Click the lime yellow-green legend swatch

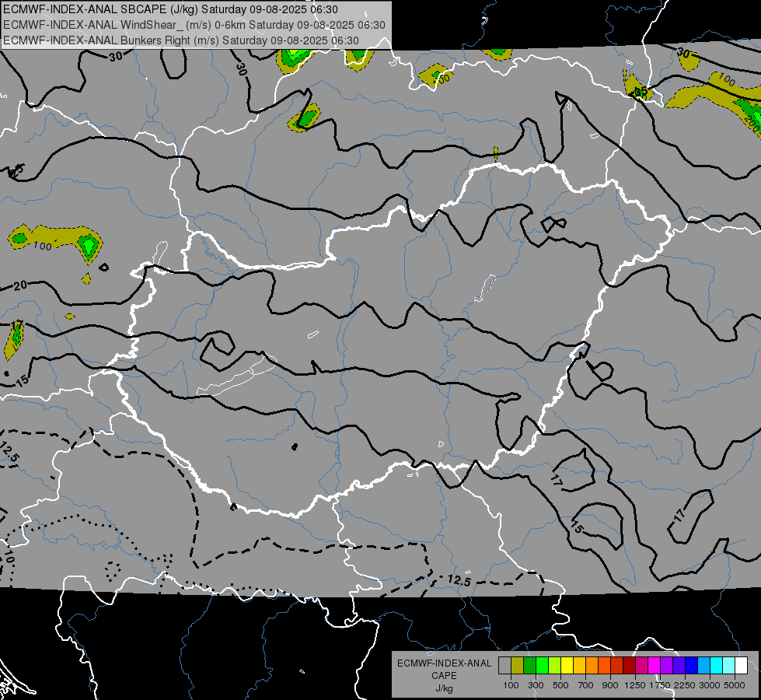pyautogui.click(x=555, y=665)
